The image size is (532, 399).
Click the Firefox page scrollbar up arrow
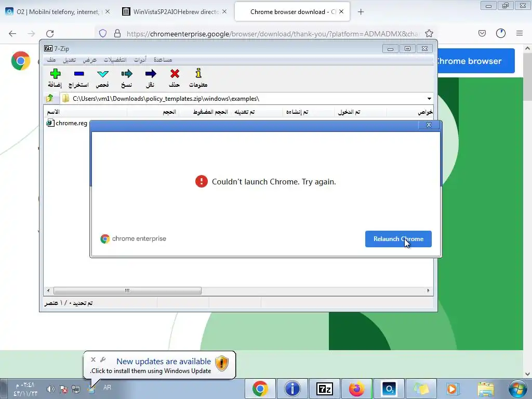tap(527, 48)
